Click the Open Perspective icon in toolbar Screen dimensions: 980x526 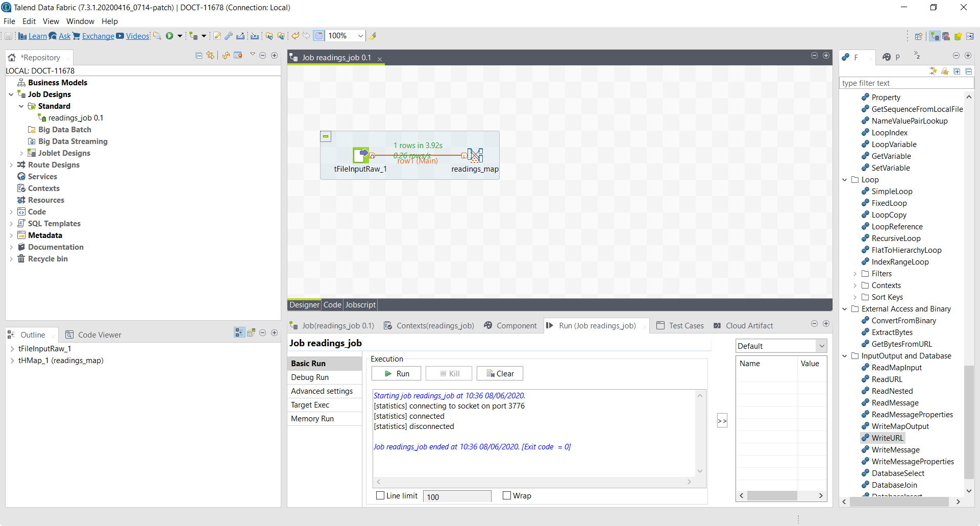[x=918, y=36]
